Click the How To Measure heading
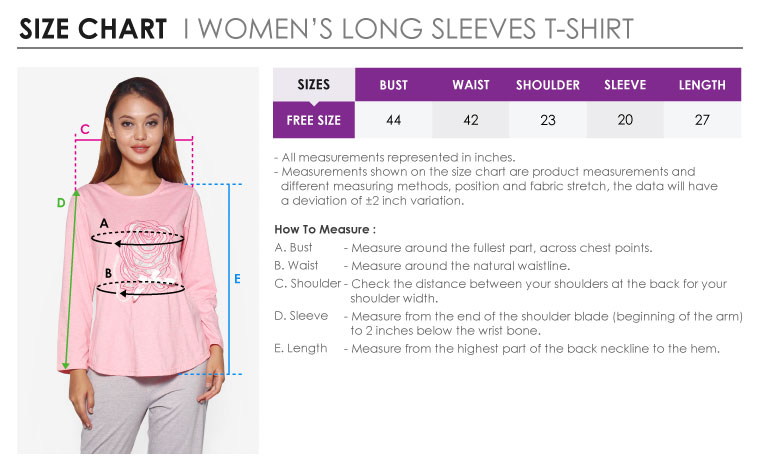Image resolution: width=761 pixels, height=468 pixels. (325, 229)
